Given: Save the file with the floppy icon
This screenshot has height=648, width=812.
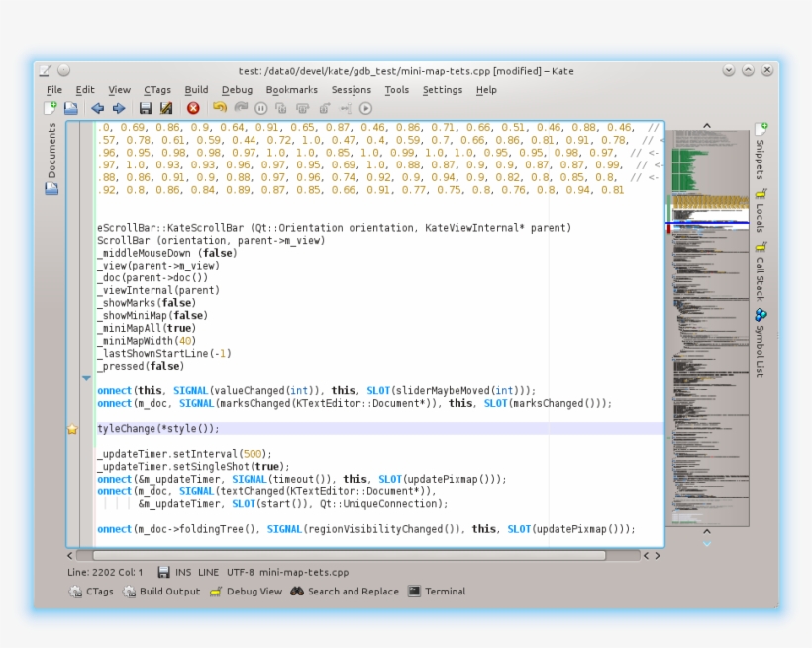Looking at the screenshot, I should tap(145, 108).
